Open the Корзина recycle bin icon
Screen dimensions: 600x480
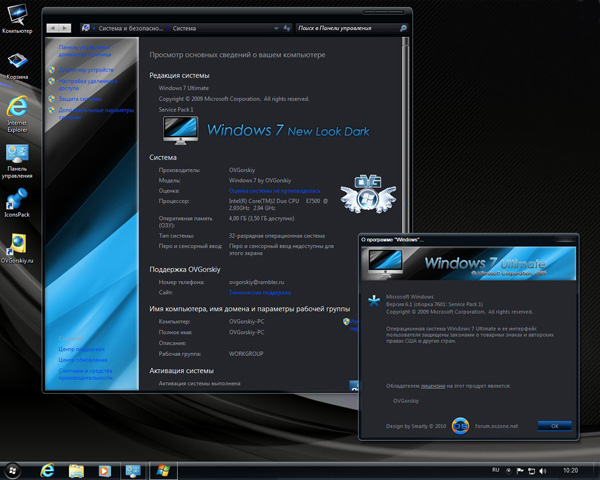16,61
